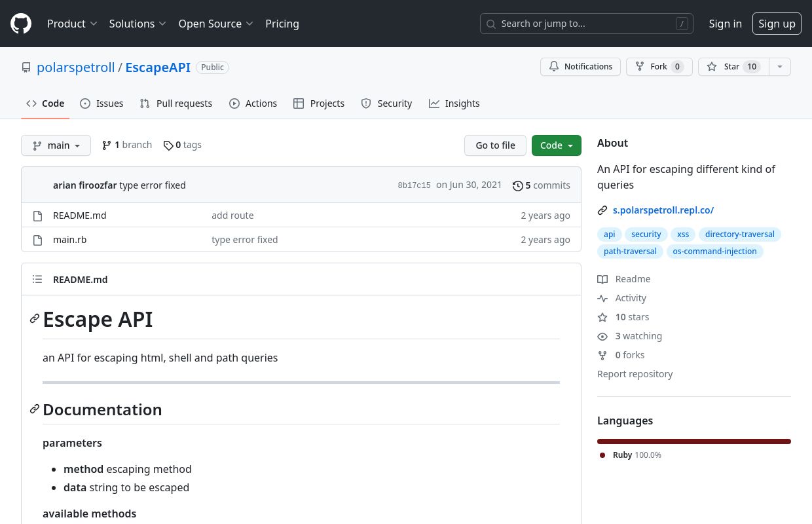Click the Notifications button
The width and height of the screenshot is (812, 524).
(580, 67)
